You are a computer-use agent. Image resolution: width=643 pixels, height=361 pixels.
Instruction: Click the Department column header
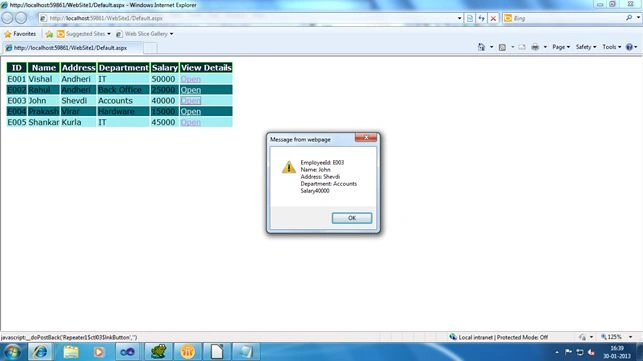tap(123, 68)
